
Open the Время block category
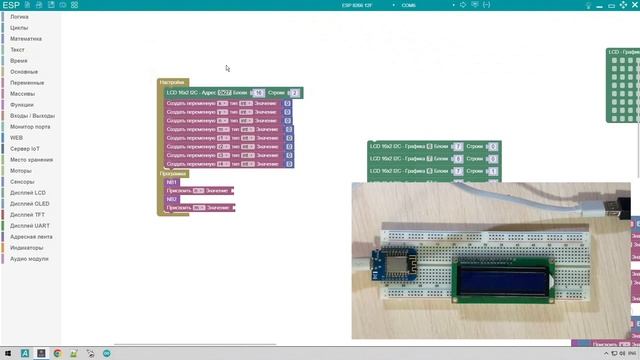tap(18, 61)
